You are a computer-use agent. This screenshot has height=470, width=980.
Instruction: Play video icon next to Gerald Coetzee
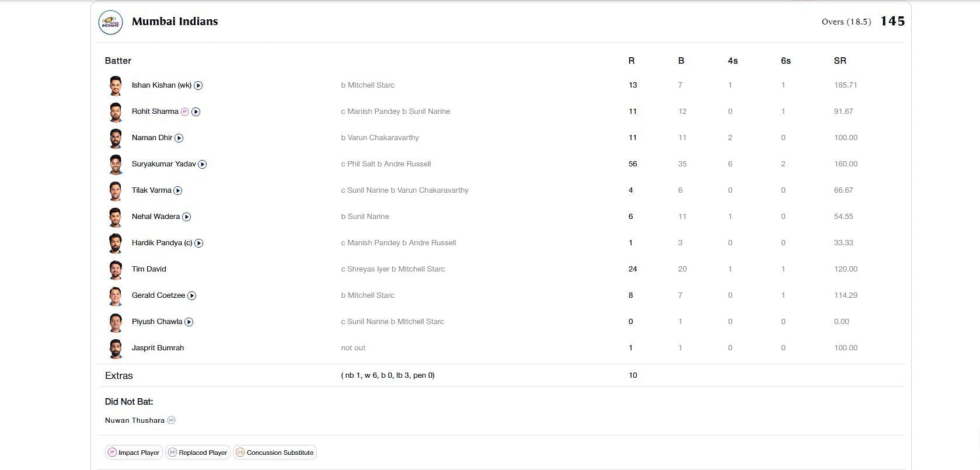click(x=192, y=295)
